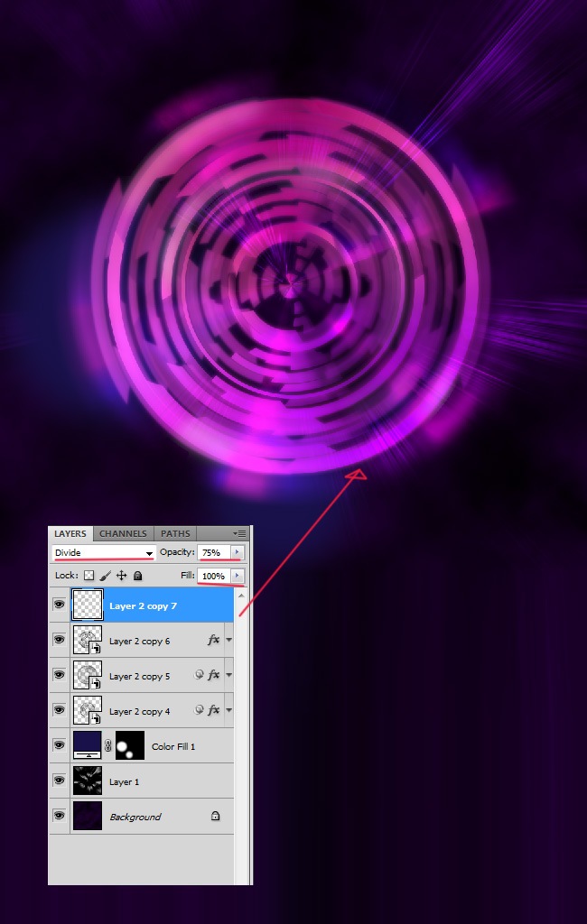Click the layers list scroll up arrow
587x924 pixels.
point(241,596)
